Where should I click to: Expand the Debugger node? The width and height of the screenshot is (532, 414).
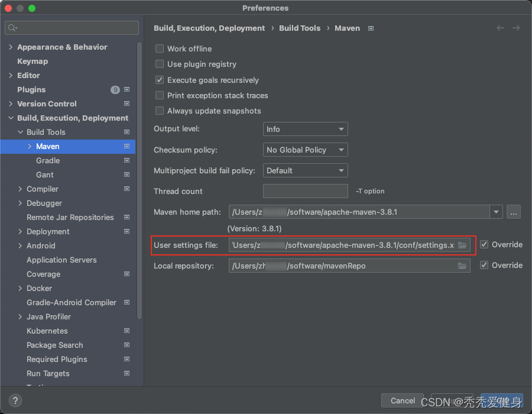pyautogui.click(x=20, y=203)
